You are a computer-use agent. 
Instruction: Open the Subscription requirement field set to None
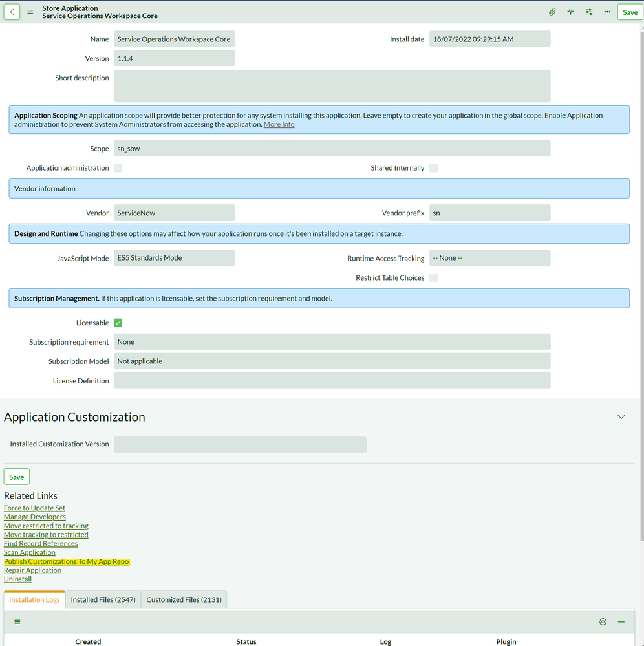click(332, 341)
